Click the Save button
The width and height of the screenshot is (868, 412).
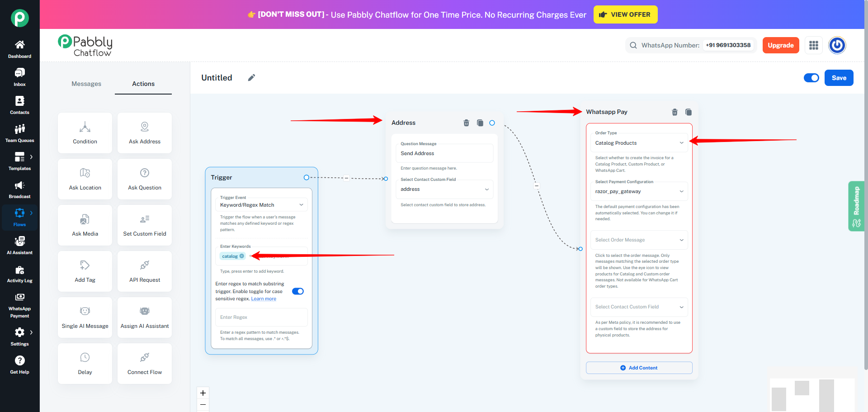click(x=839, y=78)
